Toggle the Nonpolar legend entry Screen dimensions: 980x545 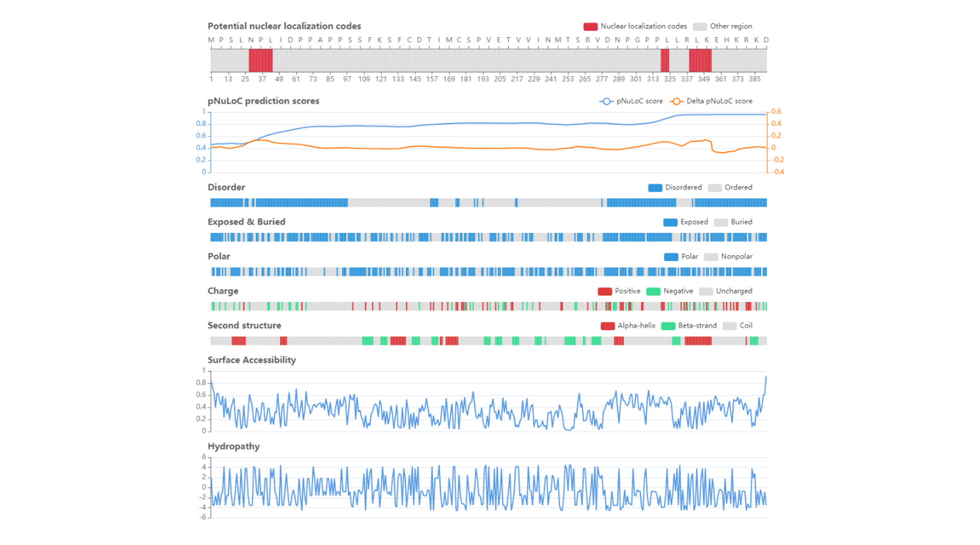coord(728,256)
